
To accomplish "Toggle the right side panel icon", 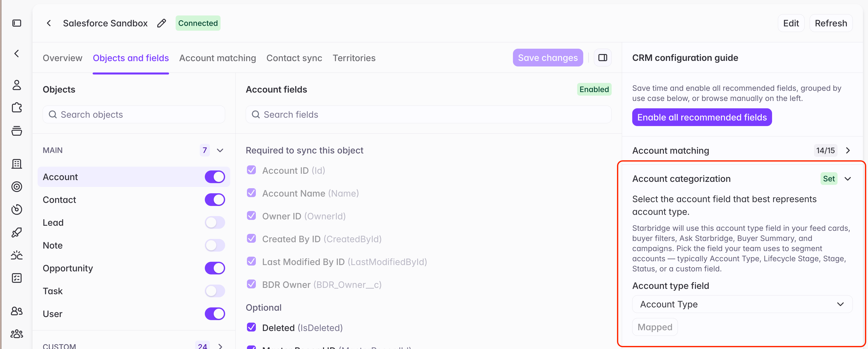I will click(603, 58).
